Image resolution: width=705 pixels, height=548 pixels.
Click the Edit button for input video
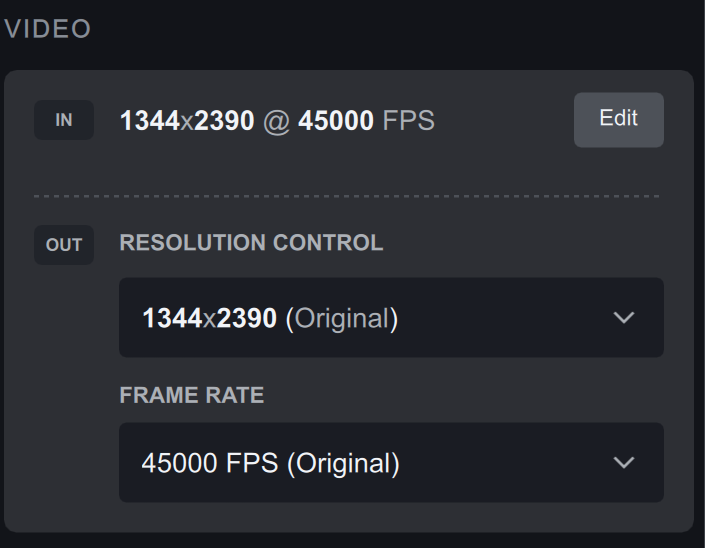[618, 119]
